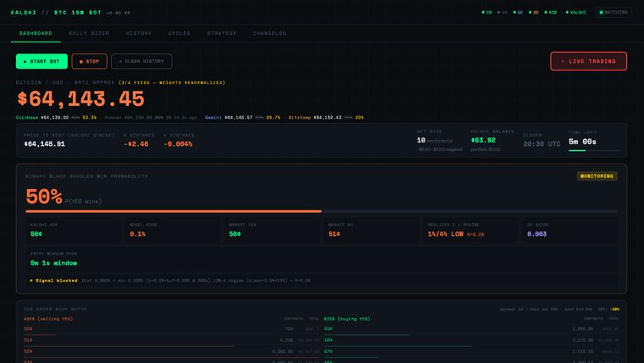Click the 51¢ ask row
Image resolution: width=644 pixels, height=363 pixels.
[x=172, y=340]
